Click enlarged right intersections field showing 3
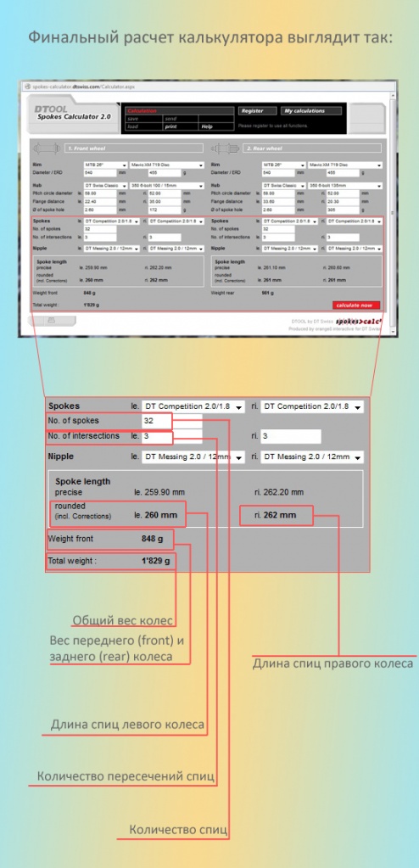 click(291, 436)
